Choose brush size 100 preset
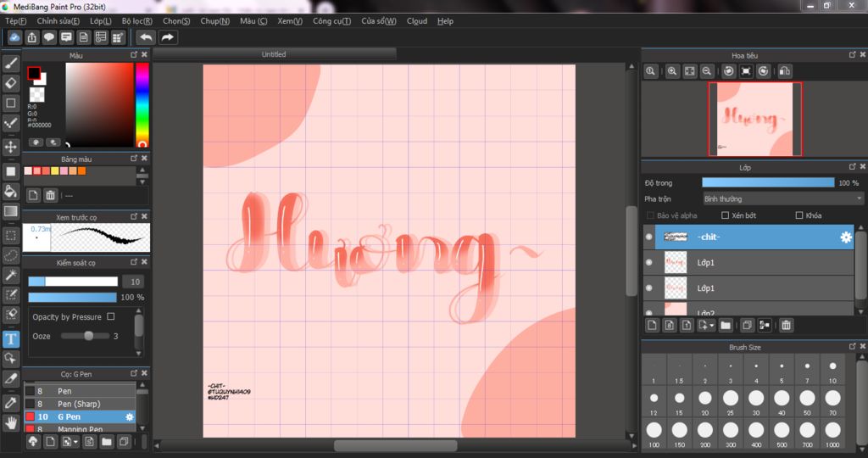 tap(654, 433)
